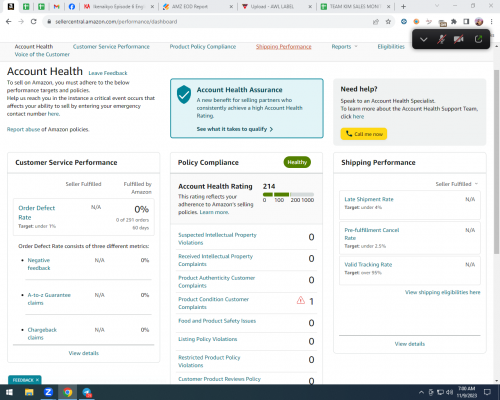Open the share screen icon in meeting overlay
This screenshot has height=400, width=500.
(478, 39)
